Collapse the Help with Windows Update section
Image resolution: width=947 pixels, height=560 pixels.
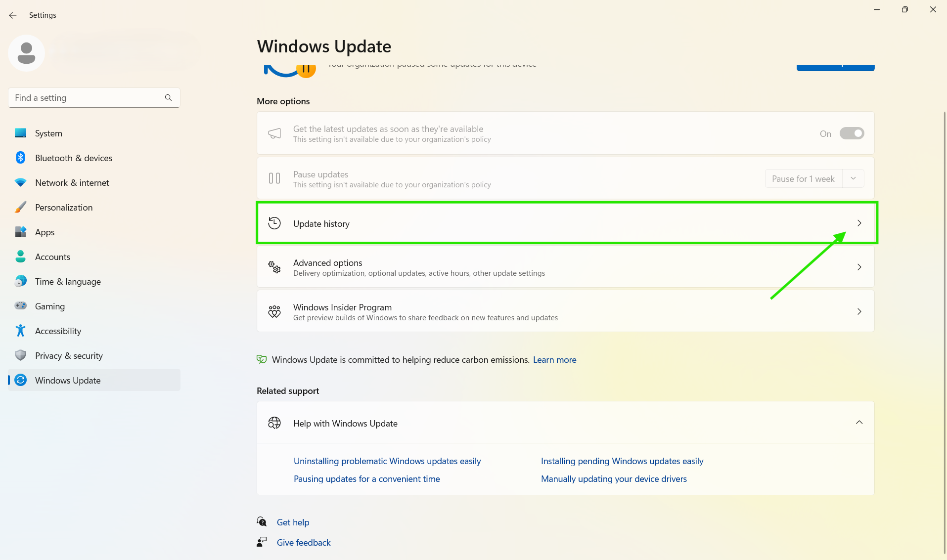point(859,423)
